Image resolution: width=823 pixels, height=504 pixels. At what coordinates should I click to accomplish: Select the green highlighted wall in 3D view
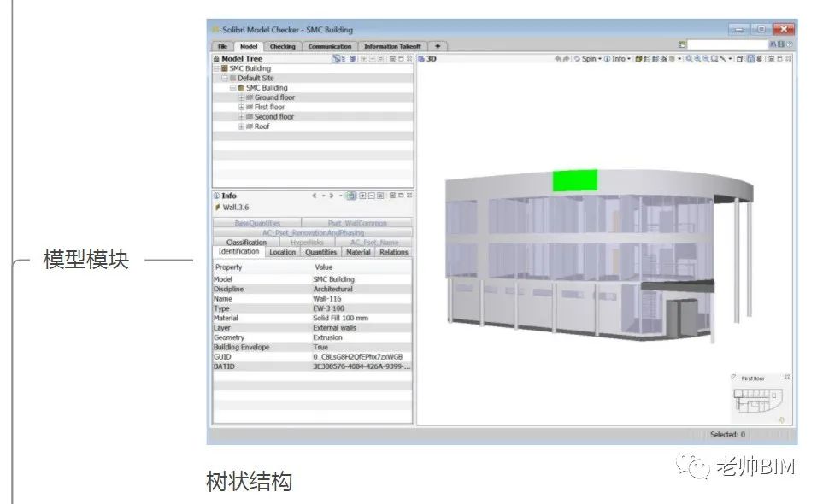(x=575, y=180)
